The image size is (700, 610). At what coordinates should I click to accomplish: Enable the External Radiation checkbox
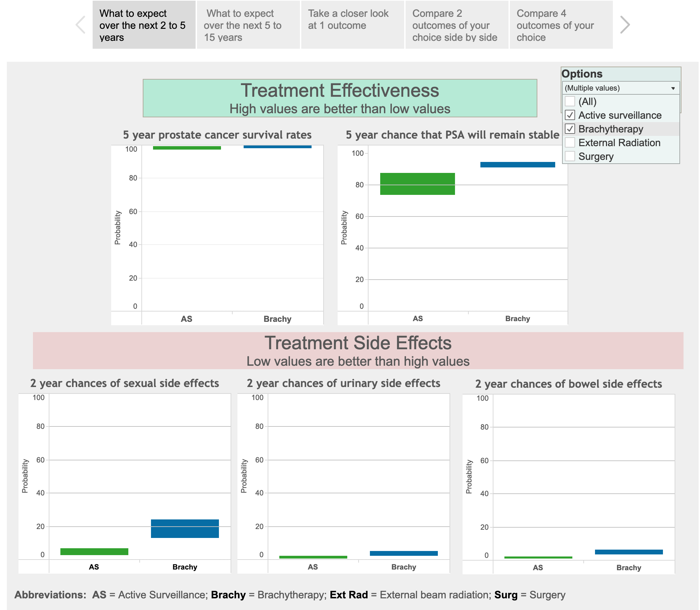[x=570, y=143]
